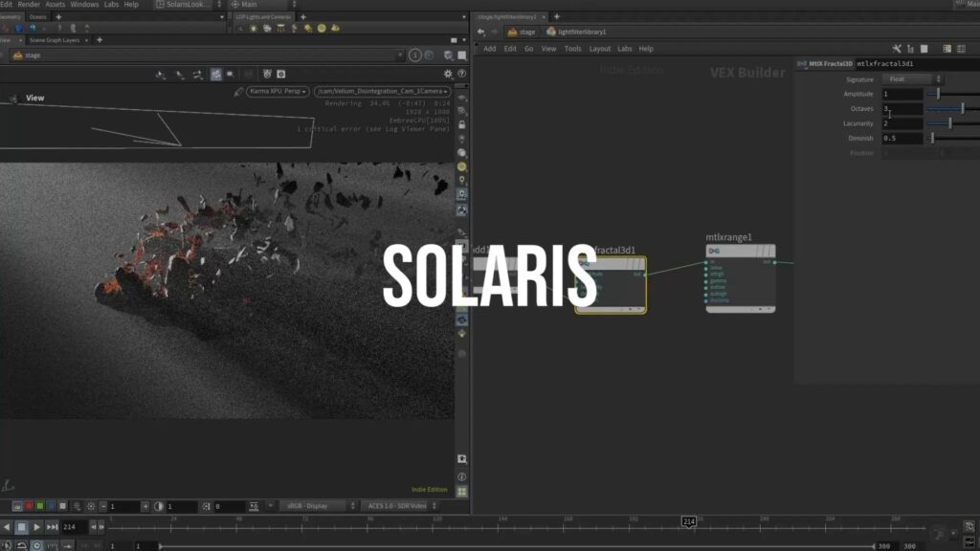The height and width of the screenshot is (551, 980).
Task: Click the current frame field showing 214
Action: (74, 527)
